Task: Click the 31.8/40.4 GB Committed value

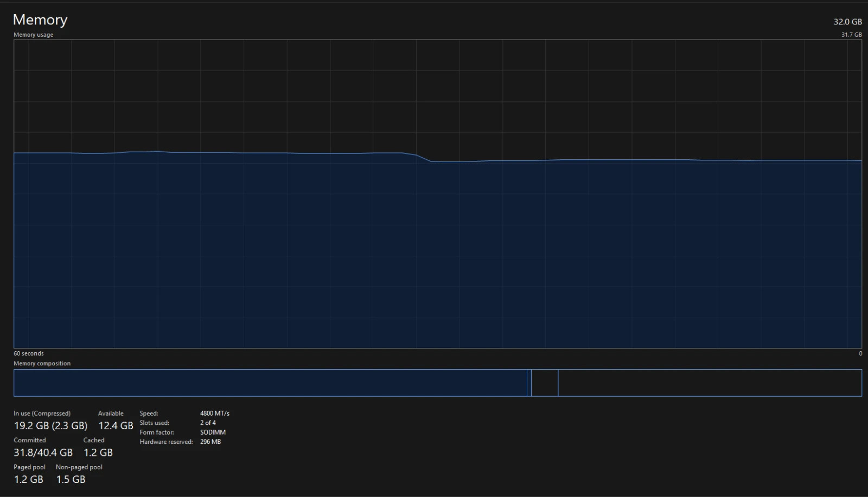Action: coord(43,453)
